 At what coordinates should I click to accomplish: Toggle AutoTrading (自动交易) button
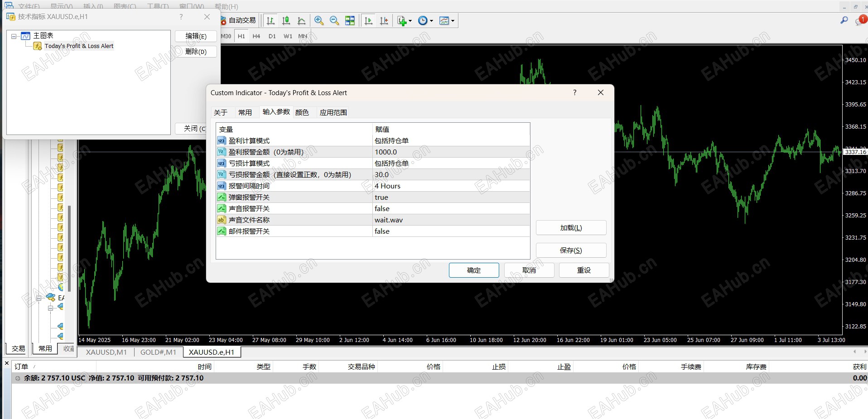[239, 20]
